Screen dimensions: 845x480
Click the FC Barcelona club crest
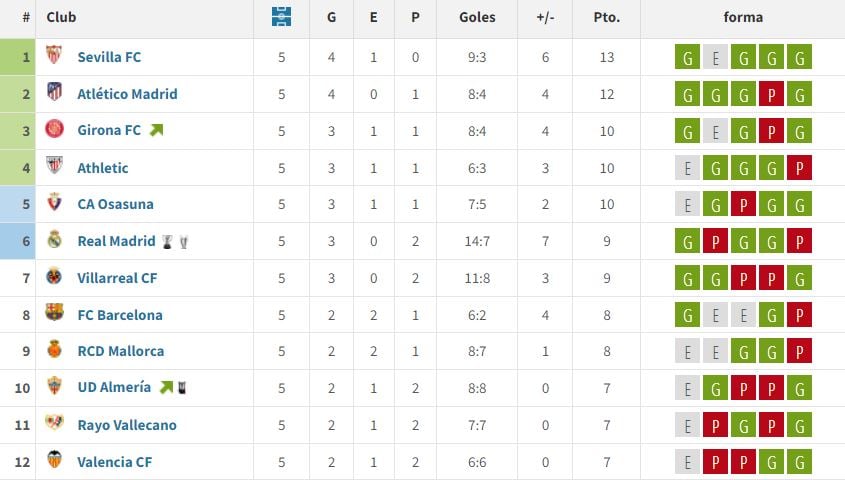click(54, 314)
